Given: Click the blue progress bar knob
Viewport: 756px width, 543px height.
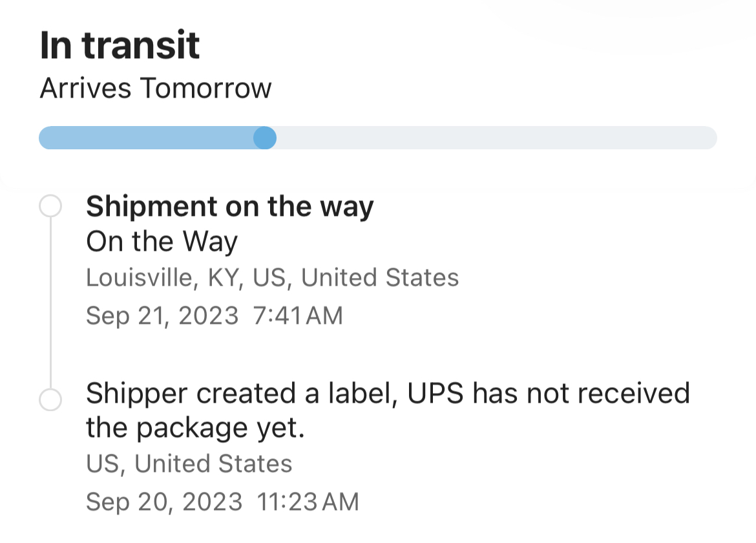Looking at the screenshot, I should click(264, 138).
